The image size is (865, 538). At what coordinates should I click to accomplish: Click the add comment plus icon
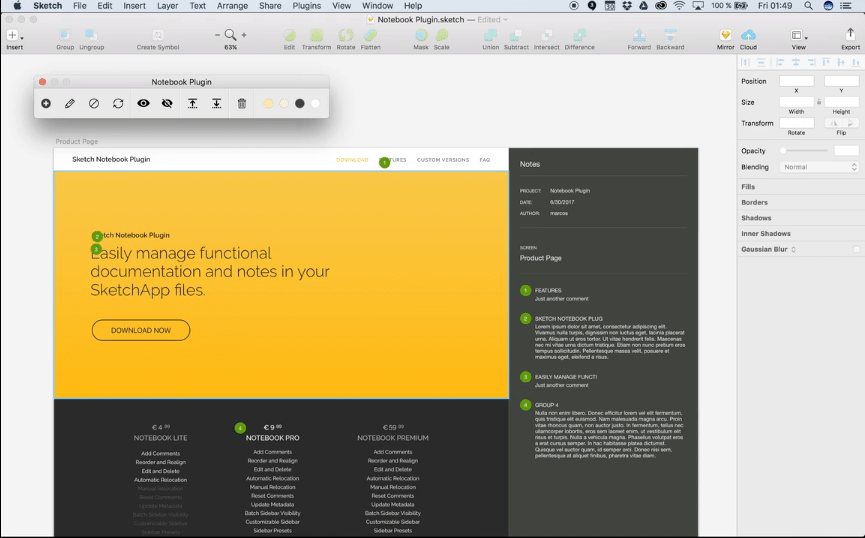pos(46,103)
